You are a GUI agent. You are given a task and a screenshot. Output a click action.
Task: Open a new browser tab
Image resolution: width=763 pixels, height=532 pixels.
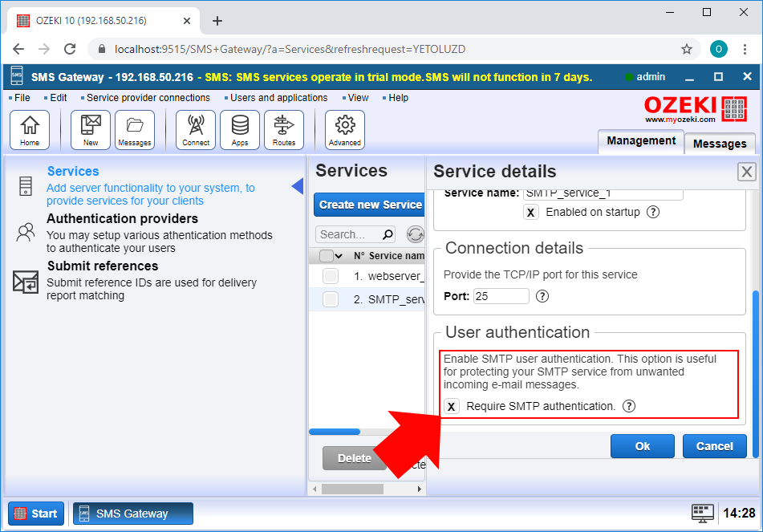[217, 21]
